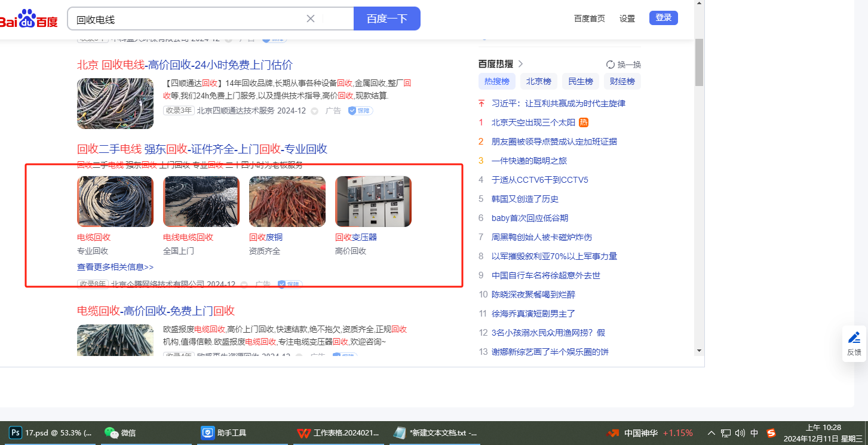Click the scrollbar down arrow
The image size is (868, 445).
pyautogui.click(x=699, y=351)
